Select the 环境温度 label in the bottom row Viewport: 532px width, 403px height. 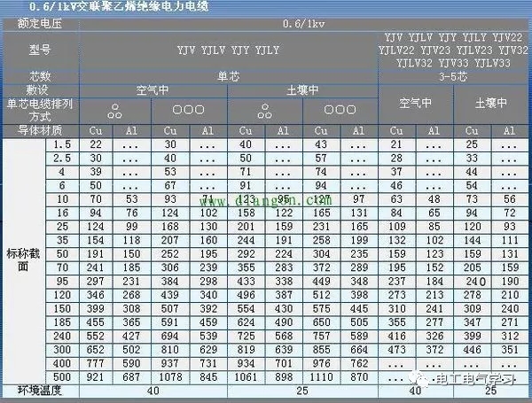[x=40, y=390]
